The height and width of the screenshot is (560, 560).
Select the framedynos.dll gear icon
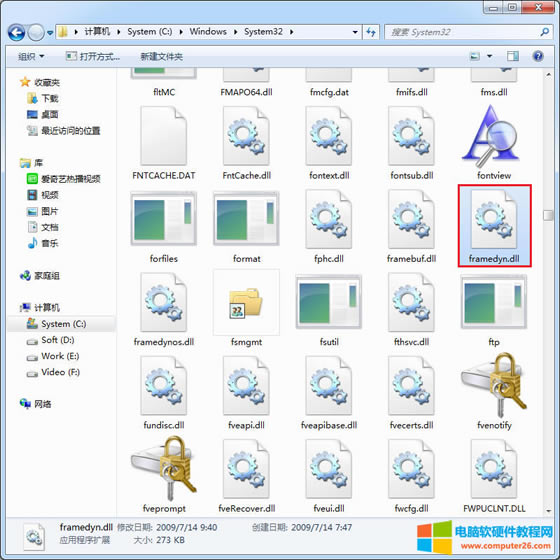point(164,302)
